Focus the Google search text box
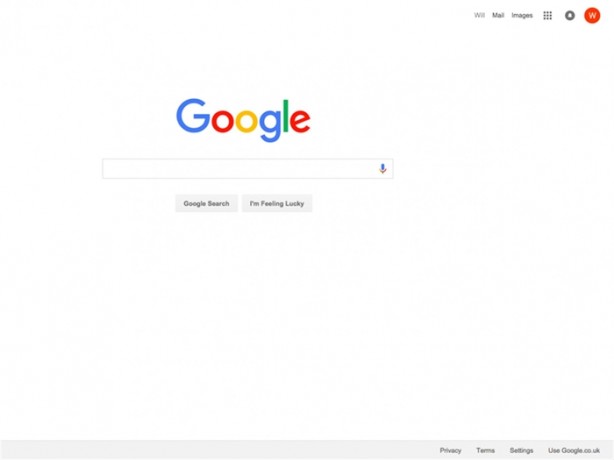The height and width of the screenshot is (460, 614). click(x=239, y=169)
